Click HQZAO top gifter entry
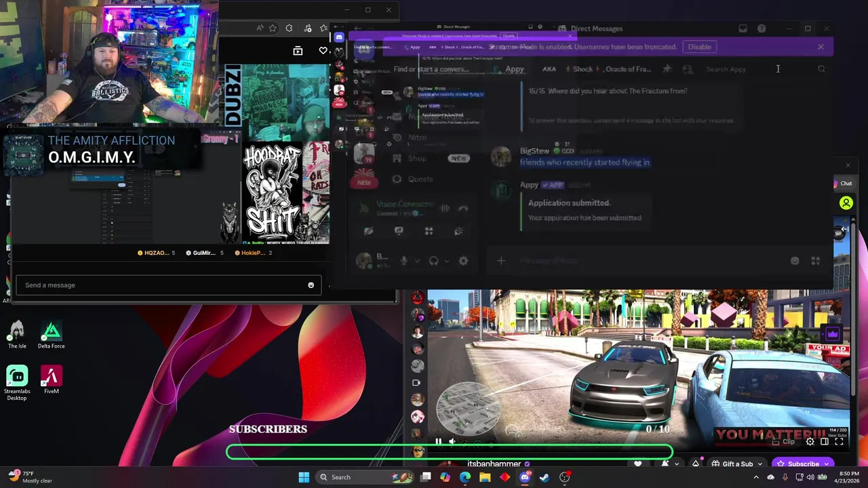This screenshot has height=488, width=868. pyautogui.click(x=156, y=253)
